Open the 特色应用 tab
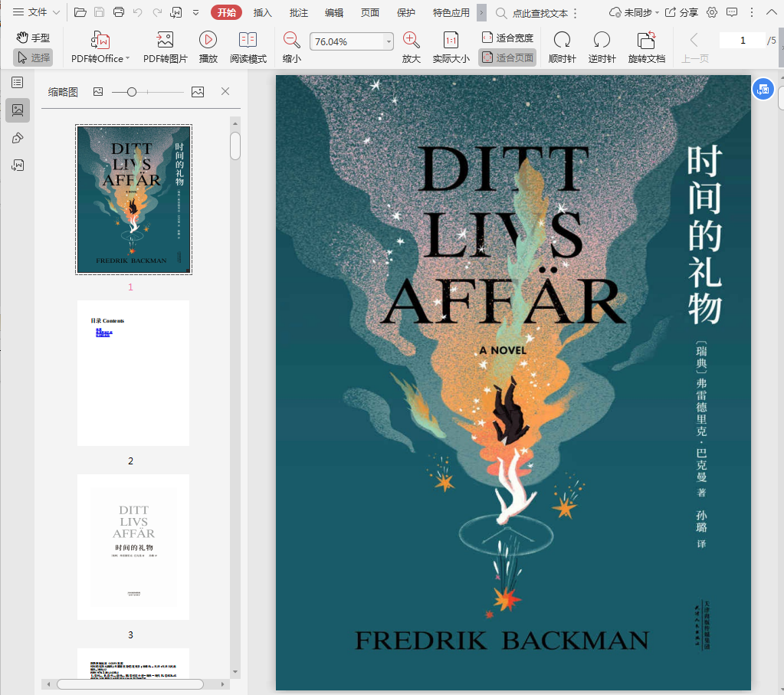Screen dimensions: 784x695 coord(451,12)
